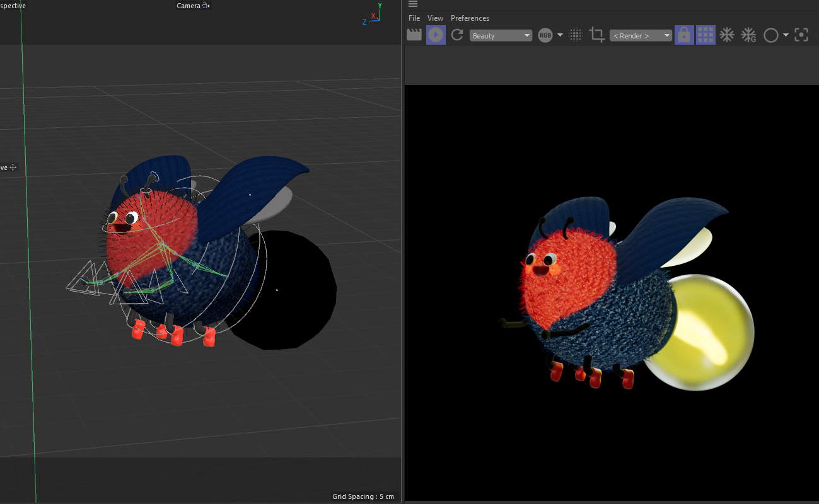Expand the arrow beside circle icon
Viewport: 819px width, 504px height.
click(786, 35)
